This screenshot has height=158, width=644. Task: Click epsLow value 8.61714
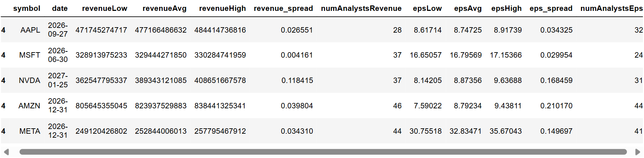[x=428, y=30]
